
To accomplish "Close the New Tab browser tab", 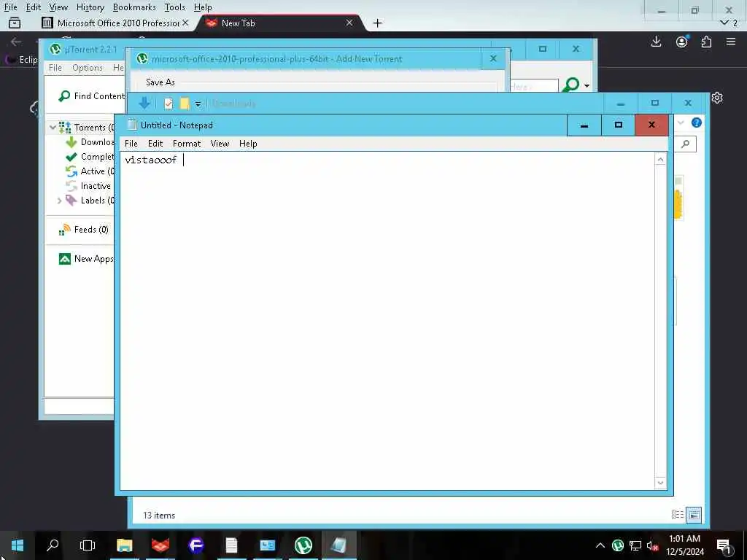I will point(349,23).
